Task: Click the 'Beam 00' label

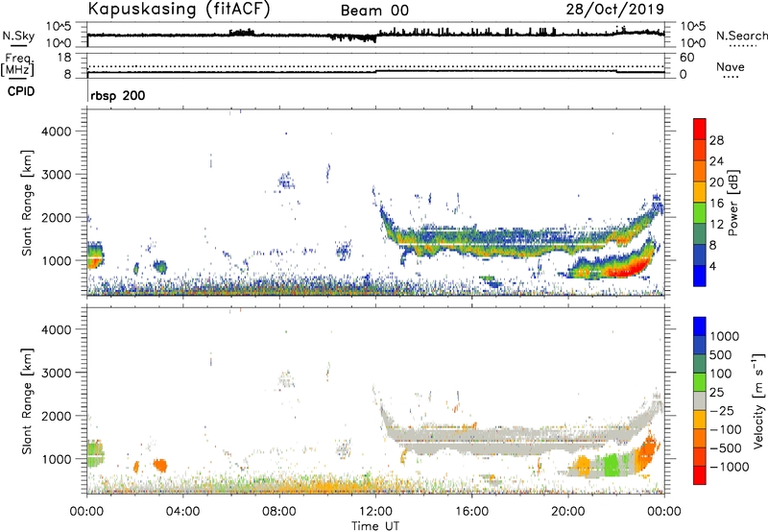Action: (x=374, y=11)
